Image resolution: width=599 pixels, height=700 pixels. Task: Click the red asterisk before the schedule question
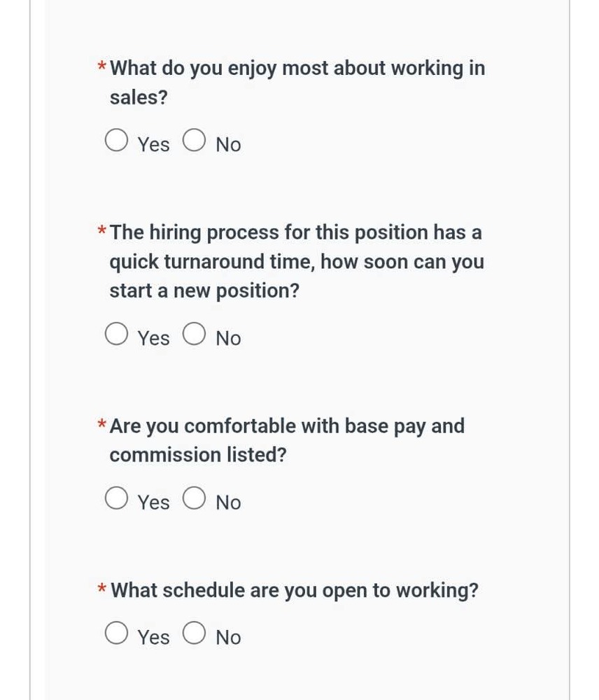(102, 589)
